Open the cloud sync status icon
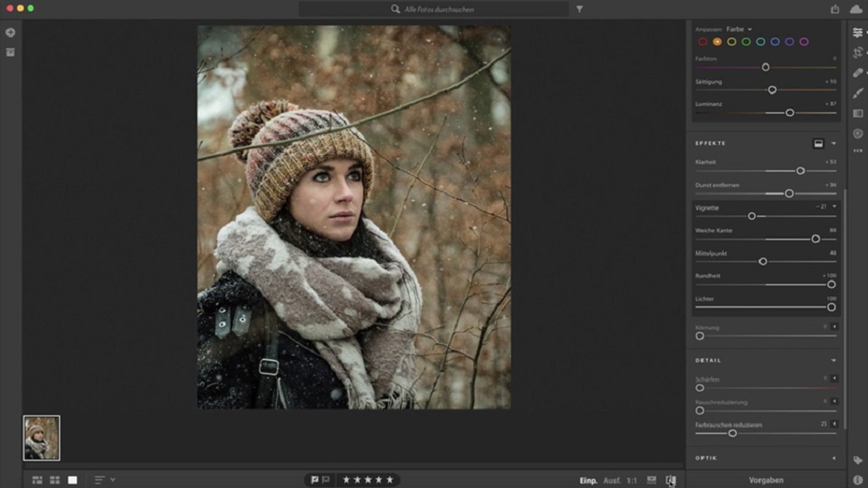The image size is (868, 488). pyautogui.click(x=856, y=9)
